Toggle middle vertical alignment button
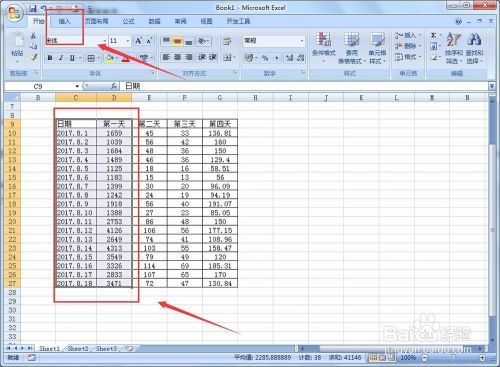Viewport: 500px width, 367px height. [x=177, y=41]
